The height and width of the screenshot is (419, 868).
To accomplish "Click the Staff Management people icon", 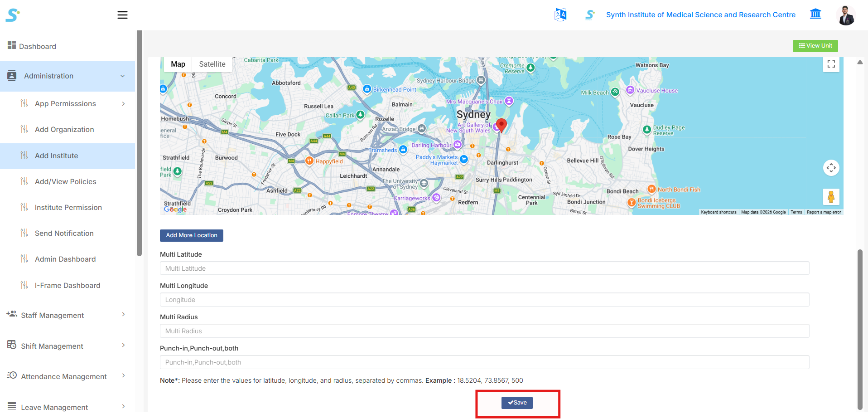I will click(x=12, y=314).
